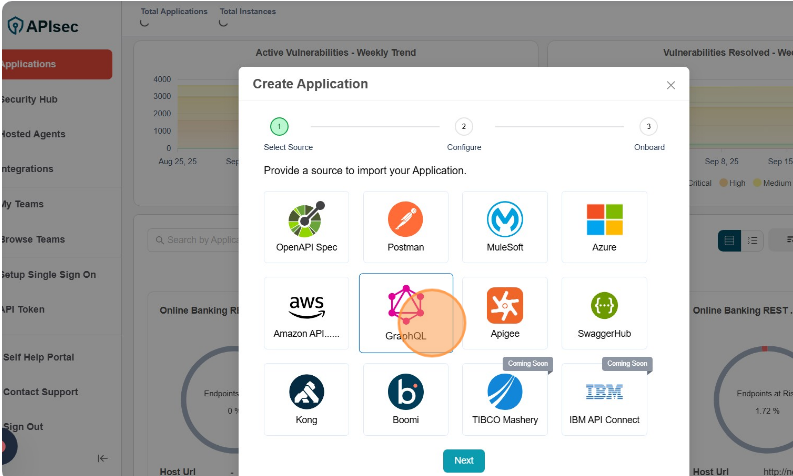
Task: Collapse the sidebar with arrow icon
Action: 102,458
